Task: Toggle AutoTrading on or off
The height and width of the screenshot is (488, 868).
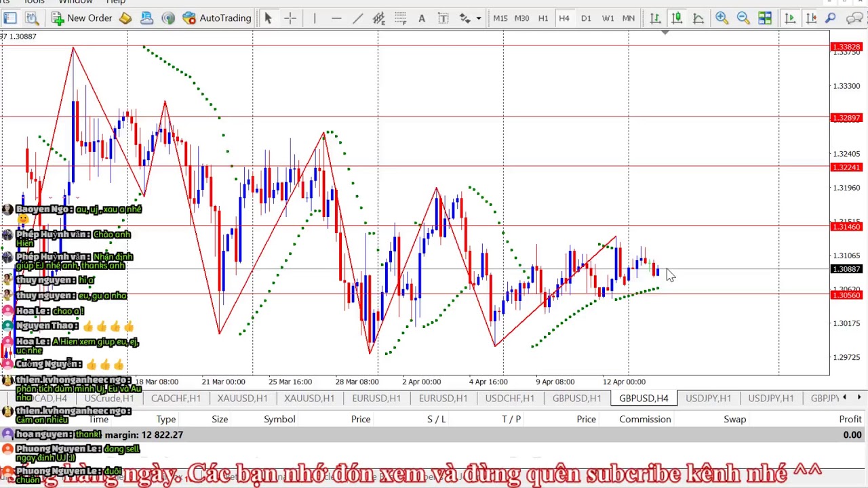Action: pos(218,18)
